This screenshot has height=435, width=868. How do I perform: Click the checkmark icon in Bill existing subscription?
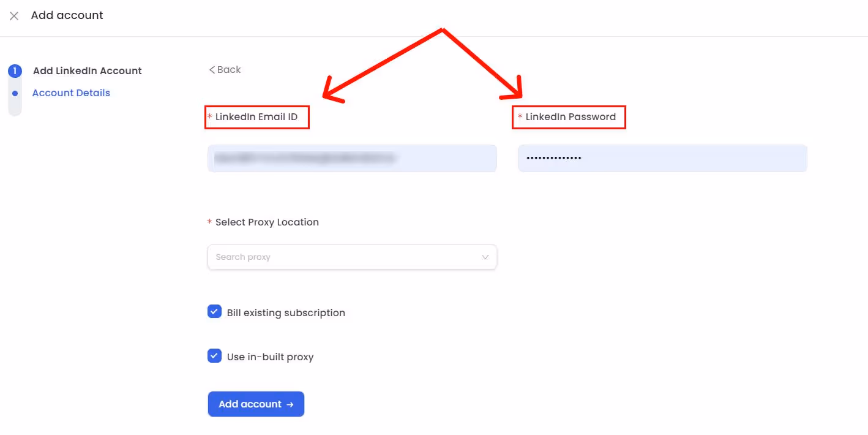tap(214, 311)
